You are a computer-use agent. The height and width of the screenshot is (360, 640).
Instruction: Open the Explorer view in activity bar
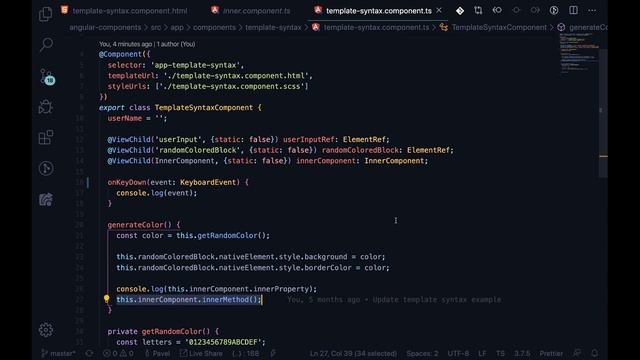point(45,14)
